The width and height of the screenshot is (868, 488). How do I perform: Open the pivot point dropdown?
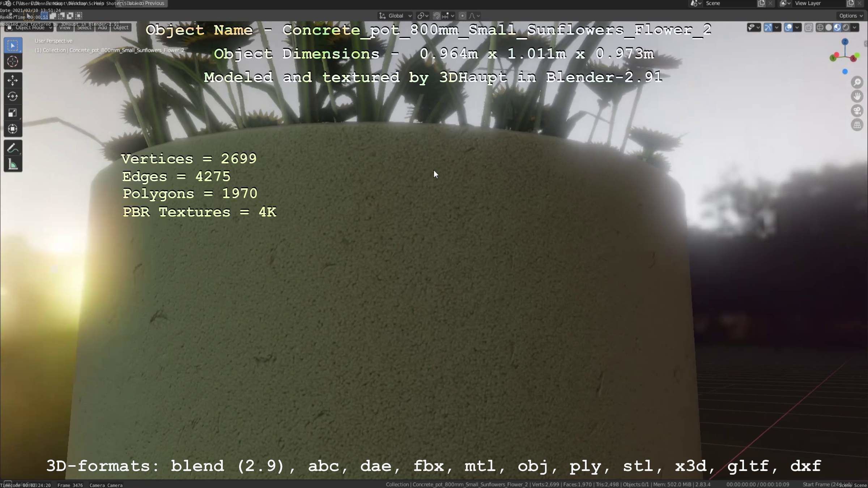pyautogui.click(x=422, y=16)
